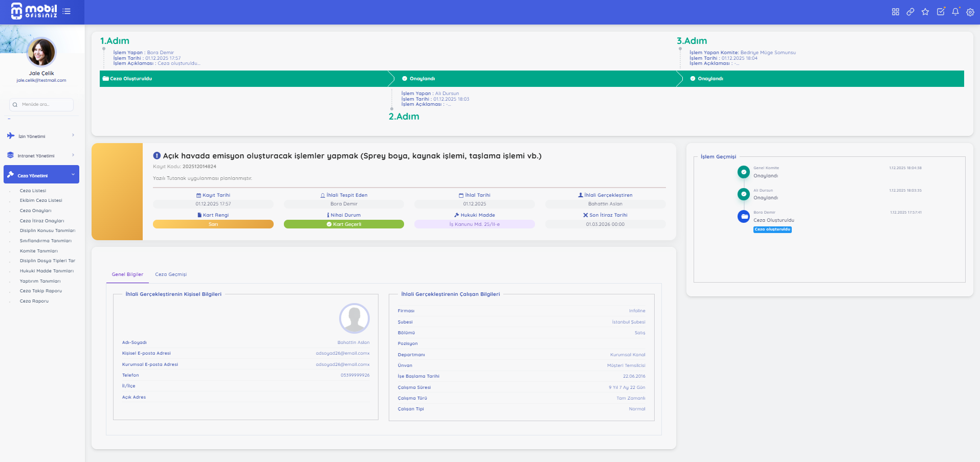Viewport: 980px width, 462px height.
Task: Go to Komite Tanımları page
Action: (38, 251)
